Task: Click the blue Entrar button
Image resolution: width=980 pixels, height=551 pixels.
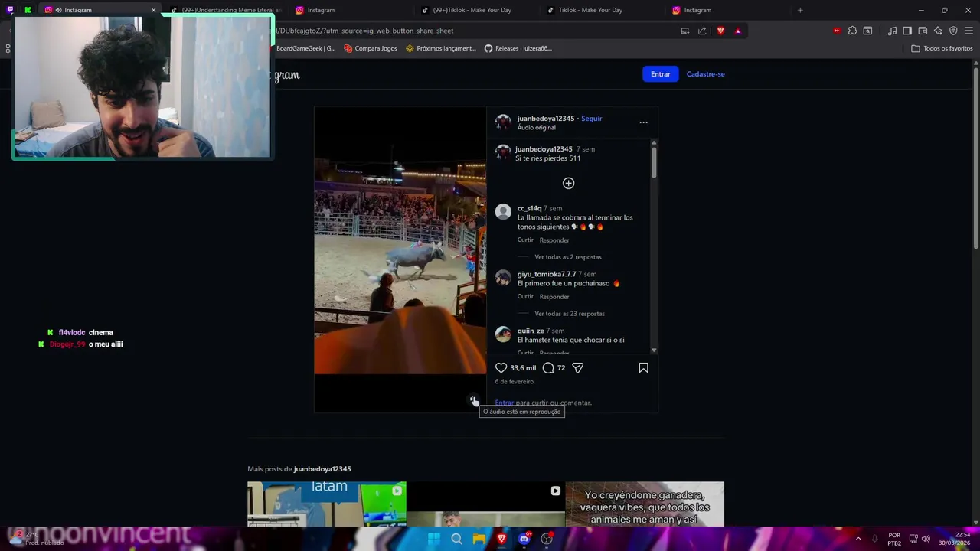Action: point(660,74)
